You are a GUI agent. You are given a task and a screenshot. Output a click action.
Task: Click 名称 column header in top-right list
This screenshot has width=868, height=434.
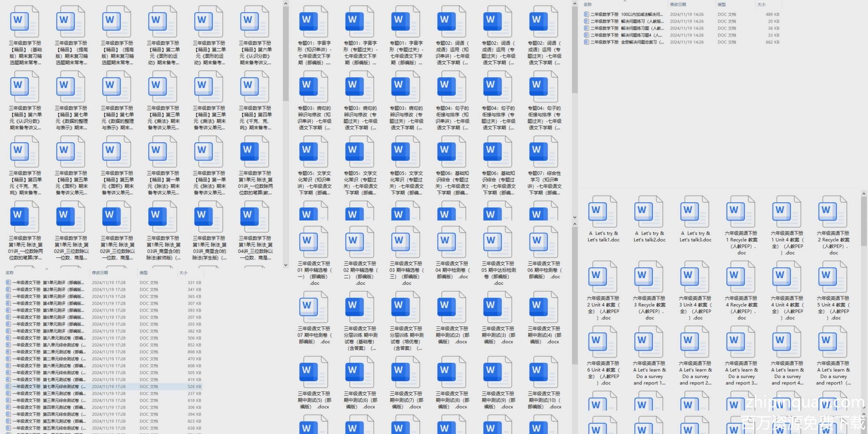pos(588,4)
